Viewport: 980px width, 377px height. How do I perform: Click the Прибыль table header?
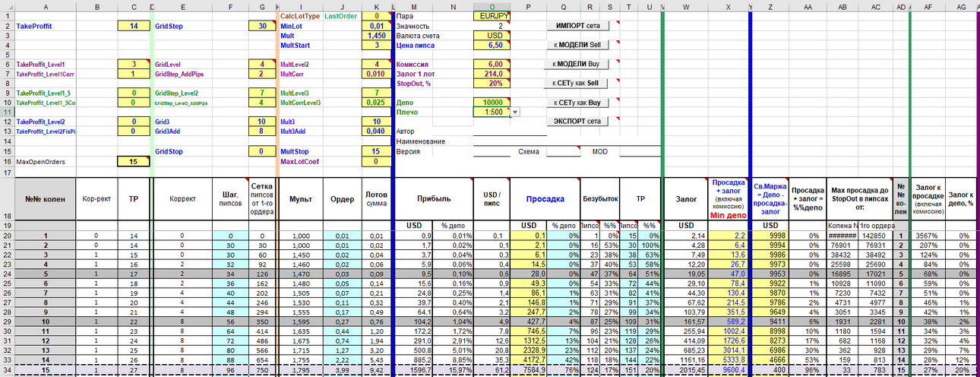(434, 199)
